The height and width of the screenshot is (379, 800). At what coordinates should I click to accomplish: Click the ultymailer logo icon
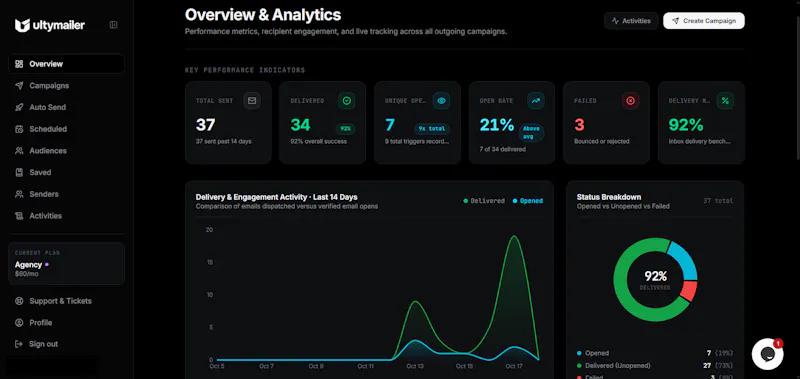[x=21, y=26]
